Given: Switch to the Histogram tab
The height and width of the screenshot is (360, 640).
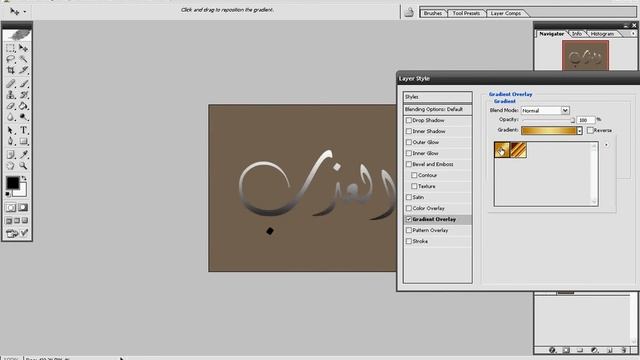Looking at the screenshot, I should [x=602, y=34].
